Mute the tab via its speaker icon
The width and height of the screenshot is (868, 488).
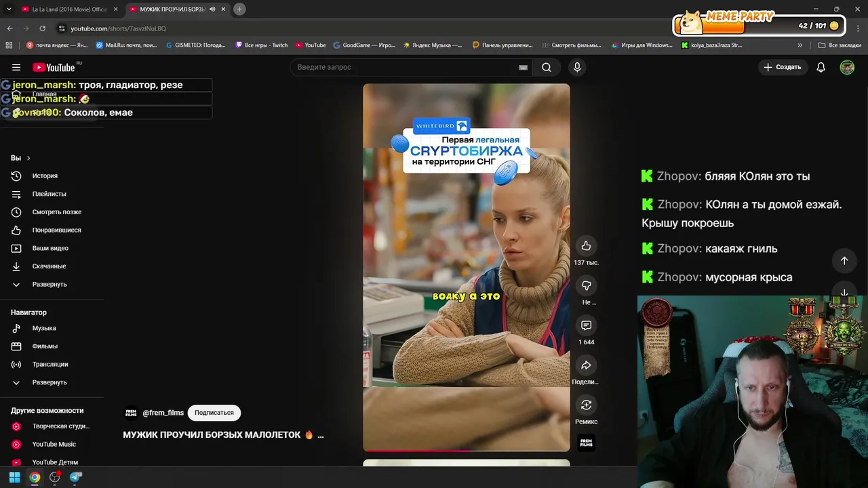click(x=212, y=9)
